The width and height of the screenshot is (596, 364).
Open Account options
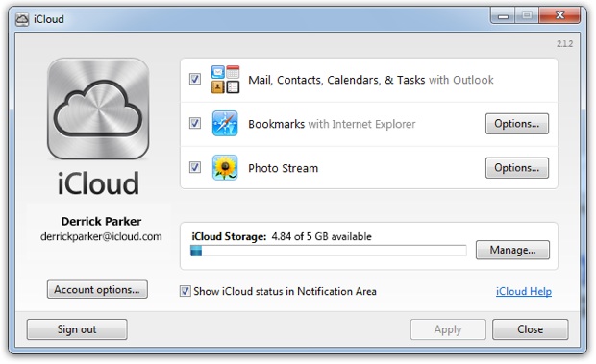point(97,290)
